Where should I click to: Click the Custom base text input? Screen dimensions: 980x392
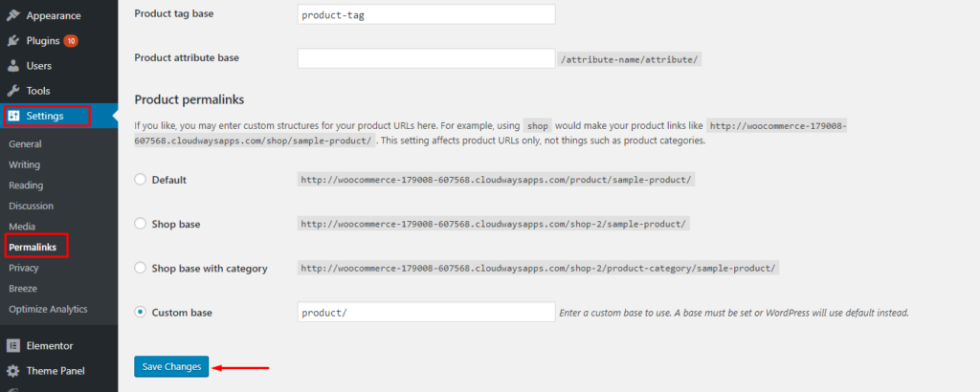point(426,313)
